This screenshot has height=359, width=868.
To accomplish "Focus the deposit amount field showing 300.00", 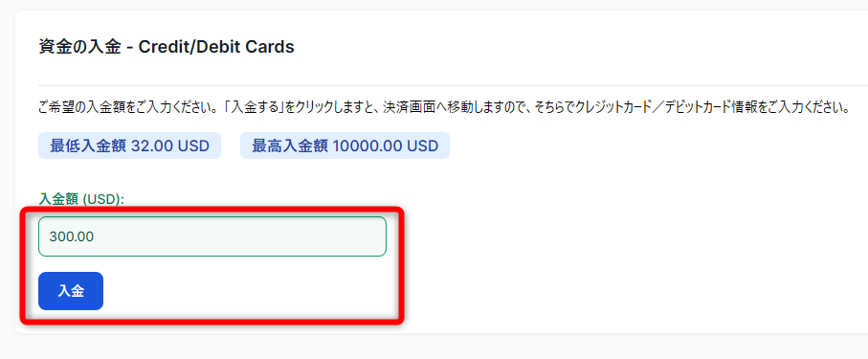I will [212, 236].
